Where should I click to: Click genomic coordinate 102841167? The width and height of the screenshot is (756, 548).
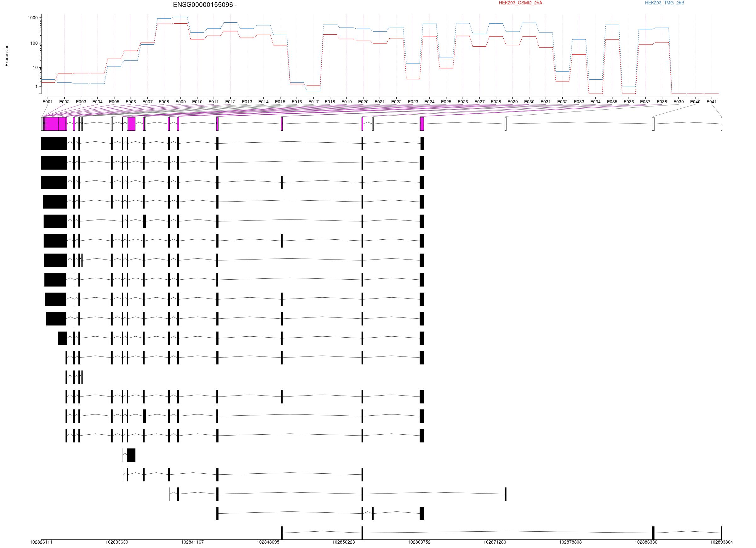coord(192,542)
